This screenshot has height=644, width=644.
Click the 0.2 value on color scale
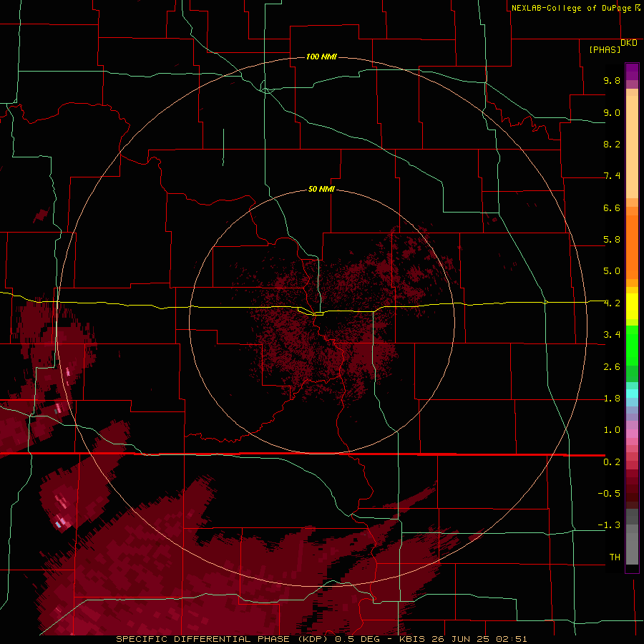click(x=612, y=462)
